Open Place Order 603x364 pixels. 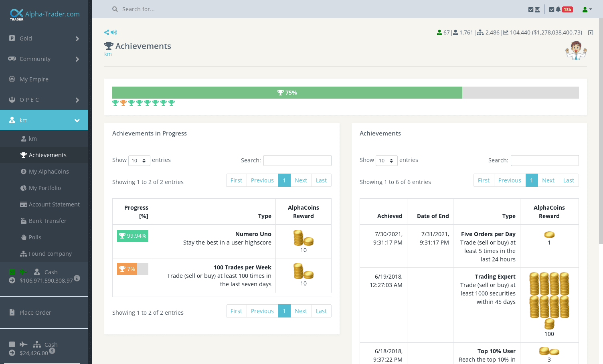tap(44, 313)
